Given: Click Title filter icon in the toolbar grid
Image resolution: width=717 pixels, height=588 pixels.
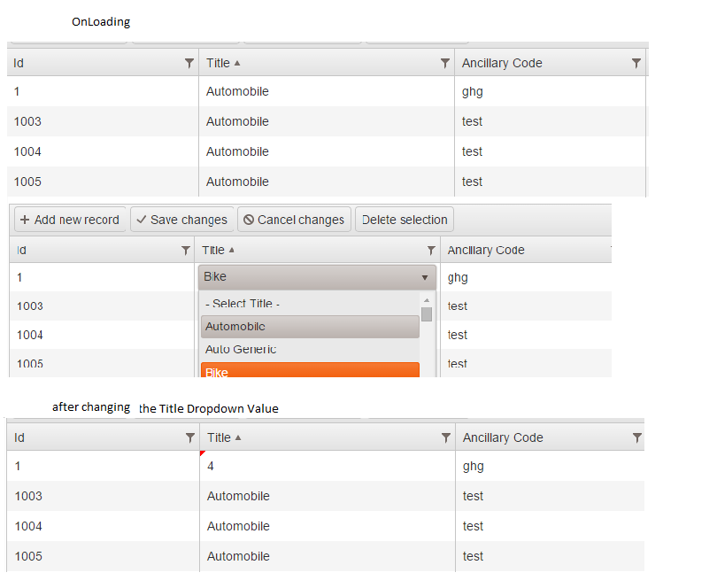Looking at the screenshot, I should 431,251.
